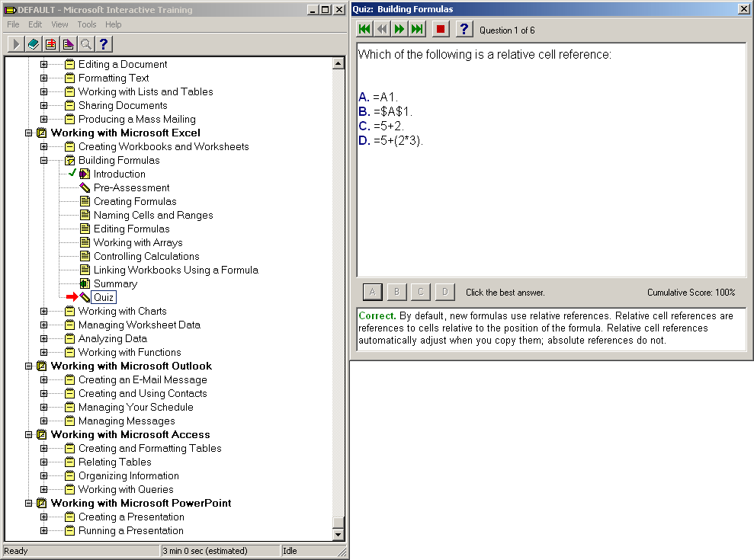The width and height of the screenshot is (754, 560).
Task: Select Naming Cells and Ranges lesson
Action: [x=153, y=215]
